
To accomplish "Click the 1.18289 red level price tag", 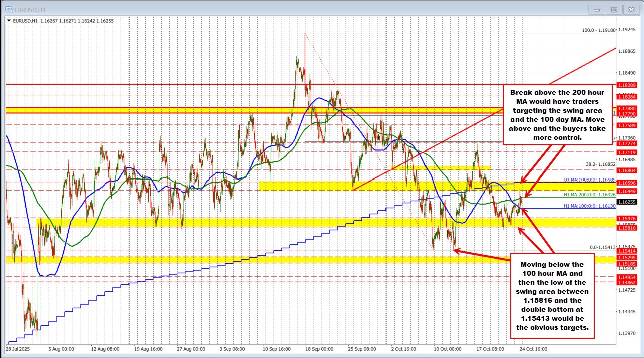I will point(627,85).
